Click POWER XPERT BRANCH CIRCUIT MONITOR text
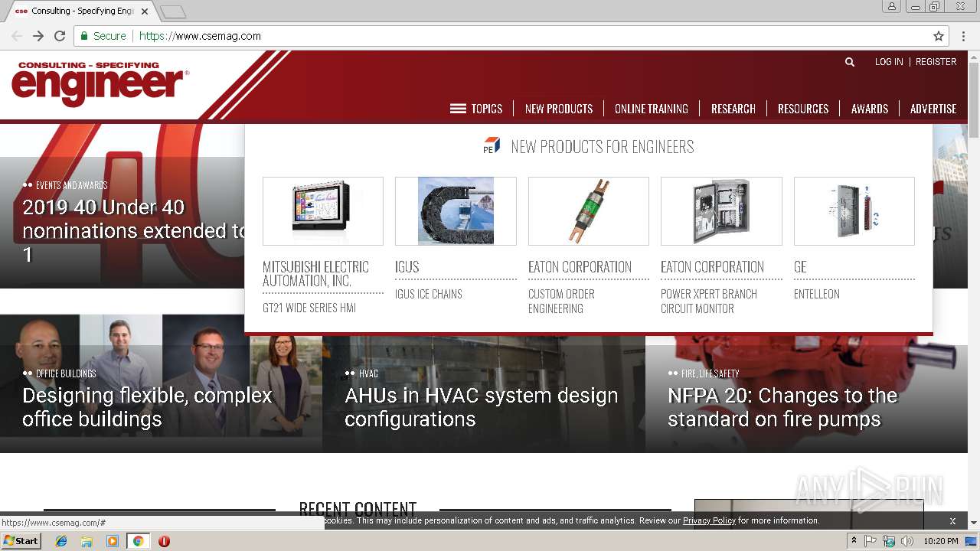980x551 pixels. pyautogui.click(x=709, y=302)
